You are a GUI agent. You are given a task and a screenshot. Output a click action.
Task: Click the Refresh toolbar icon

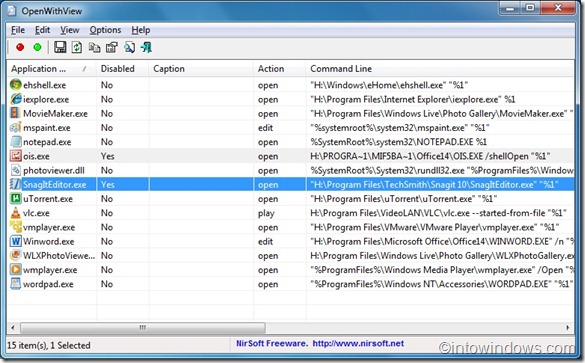(77, 47)
